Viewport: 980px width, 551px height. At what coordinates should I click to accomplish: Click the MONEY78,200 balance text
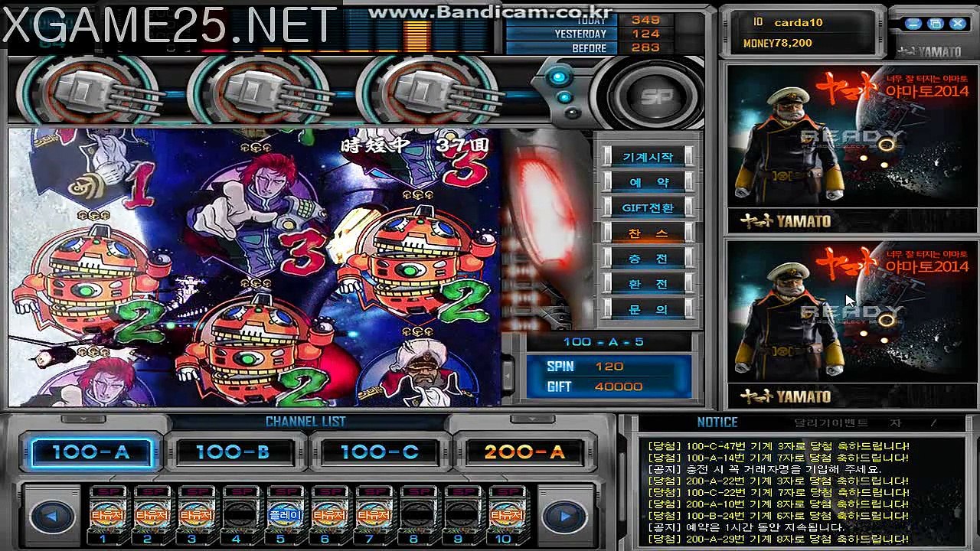pyautogui.click(x=777, y=44)
